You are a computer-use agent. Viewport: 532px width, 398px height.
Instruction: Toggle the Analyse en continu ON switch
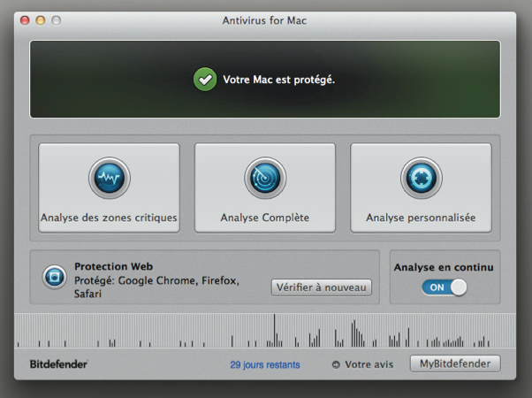coord(445,287)
